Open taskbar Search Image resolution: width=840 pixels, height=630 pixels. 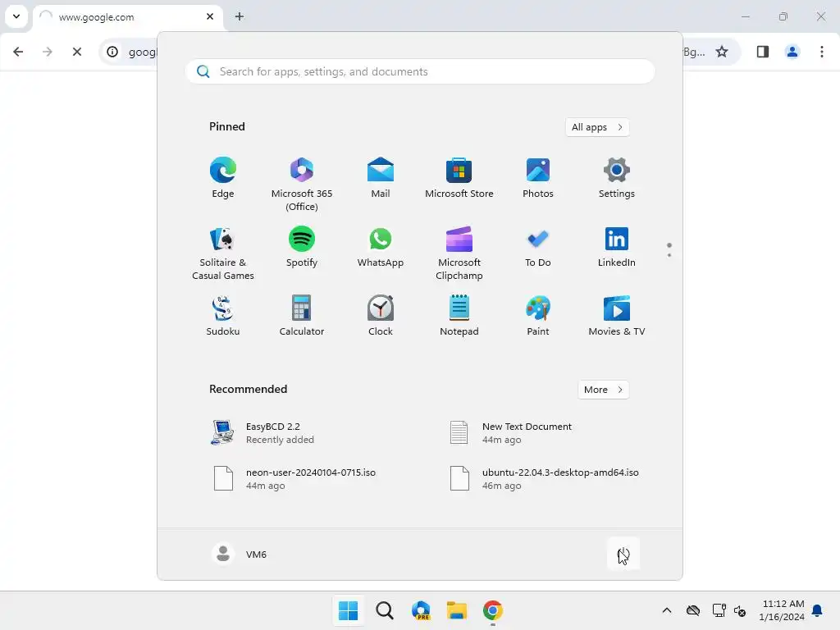(x=385, y=610)
